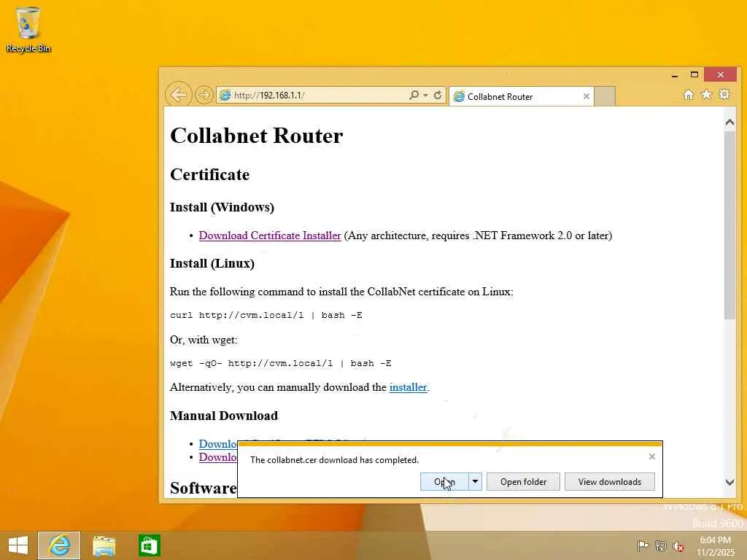Open Windows Store from taskbar

[x=149, y=545]
